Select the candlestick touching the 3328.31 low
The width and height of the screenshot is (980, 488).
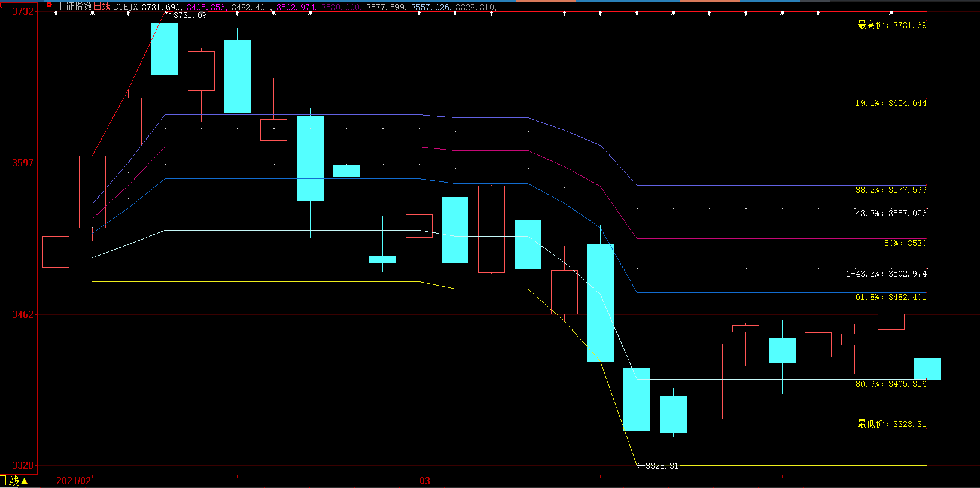(637, 399)
